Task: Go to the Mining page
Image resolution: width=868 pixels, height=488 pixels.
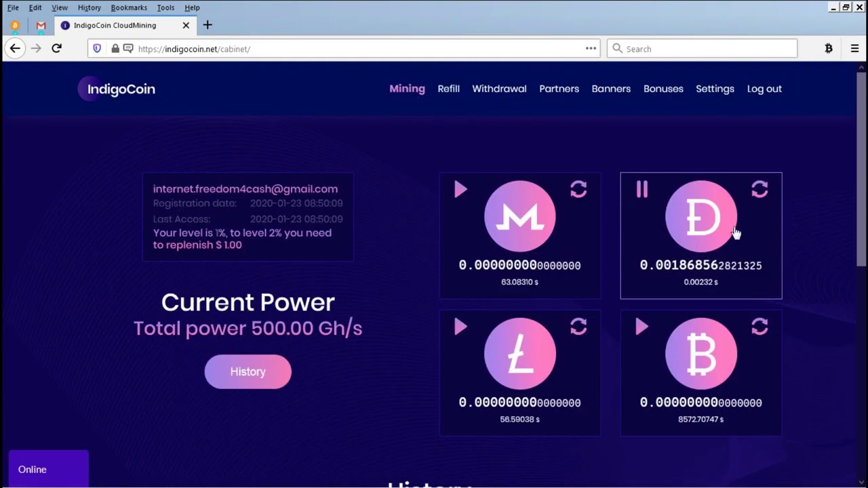Action: coord(407,89)
